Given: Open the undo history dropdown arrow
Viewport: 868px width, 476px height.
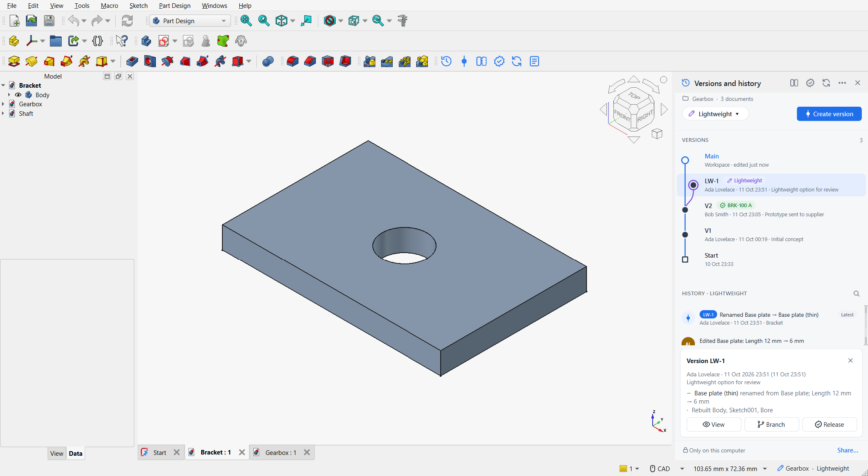Looking at the screenshot, I should click(x=84, y=21).
